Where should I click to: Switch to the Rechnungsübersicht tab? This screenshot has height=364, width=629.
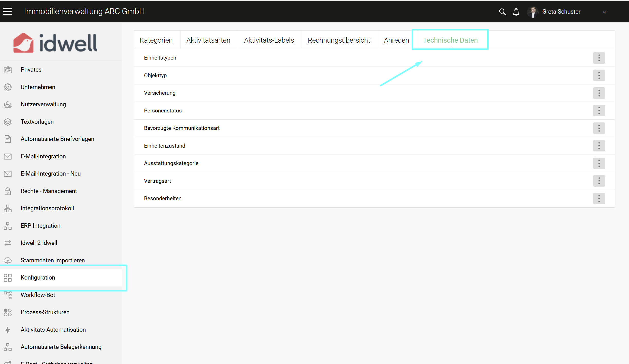[x=339, y=40]
